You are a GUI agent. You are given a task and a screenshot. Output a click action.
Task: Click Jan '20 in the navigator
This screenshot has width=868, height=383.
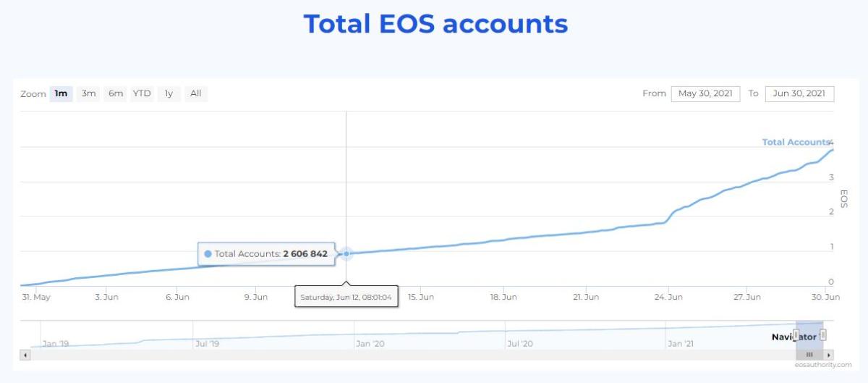(x=370, y=343)
